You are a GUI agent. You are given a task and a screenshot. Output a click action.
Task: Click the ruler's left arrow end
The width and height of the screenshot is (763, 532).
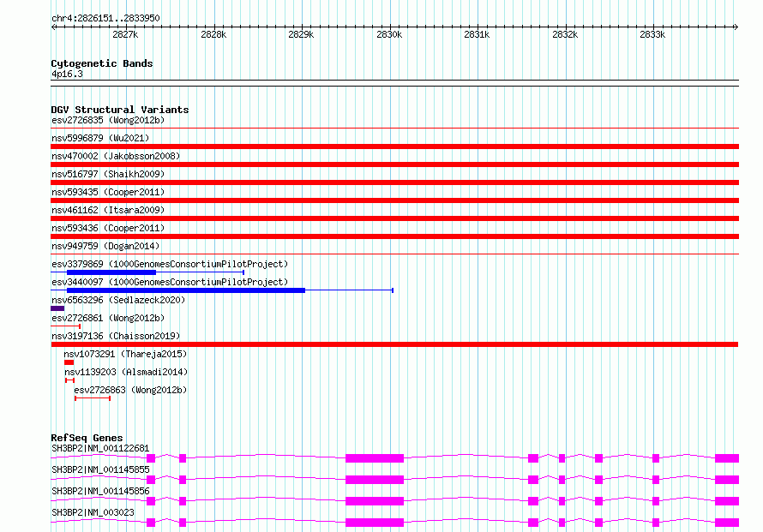tap(53, 27)
